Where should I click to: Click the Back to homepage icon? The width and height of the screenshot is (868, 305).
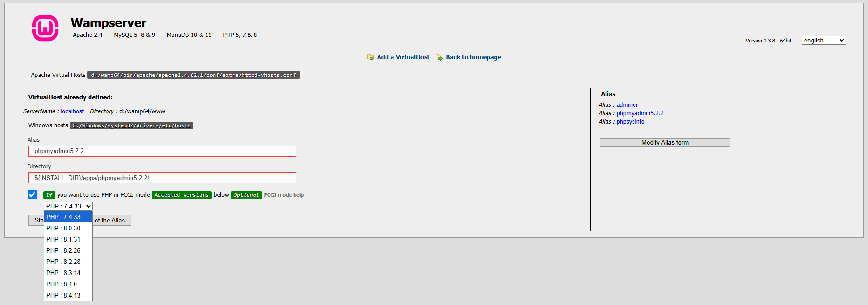[x=439, y=57]
